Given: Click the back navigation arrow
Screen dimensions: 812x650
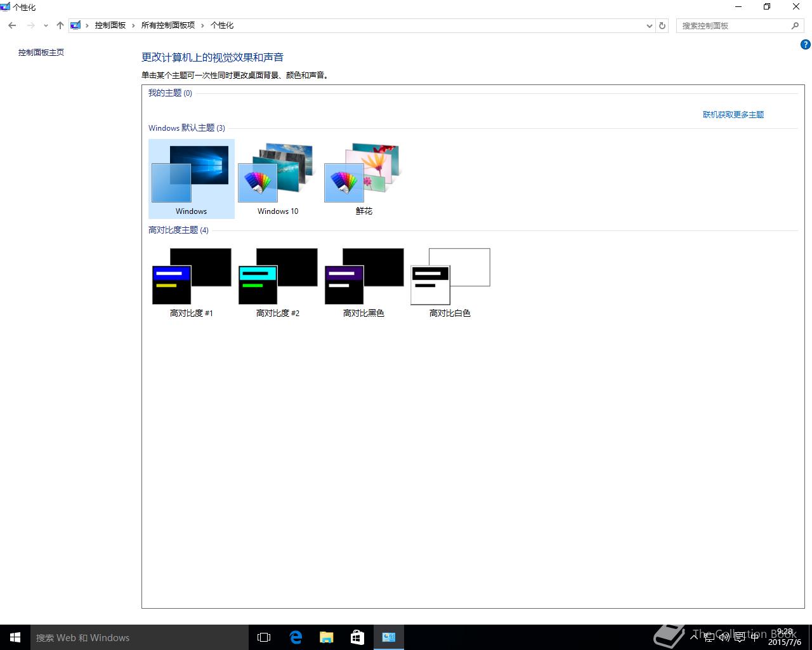Looking at the screenshot, I should coord(12,25).
